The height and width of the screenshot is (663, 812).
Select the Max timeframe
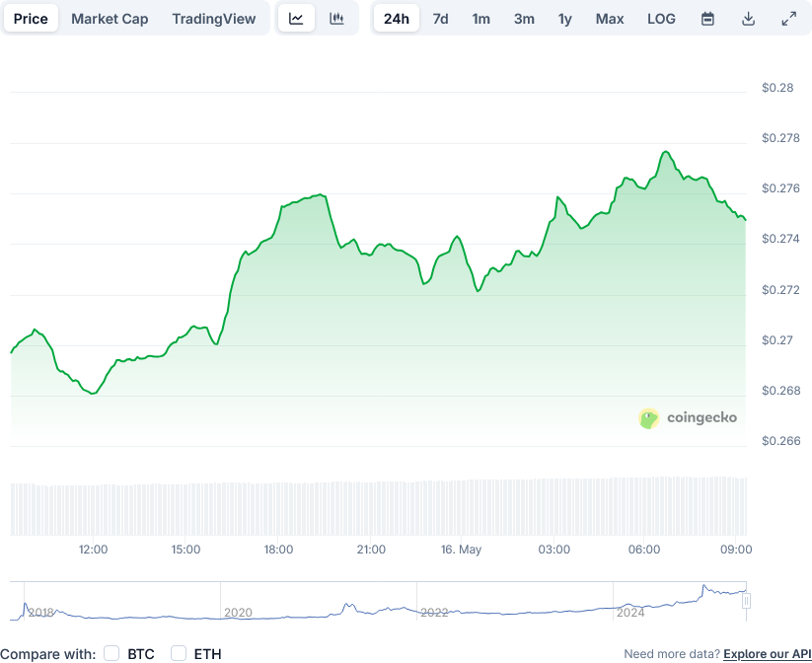pos(610,18)
